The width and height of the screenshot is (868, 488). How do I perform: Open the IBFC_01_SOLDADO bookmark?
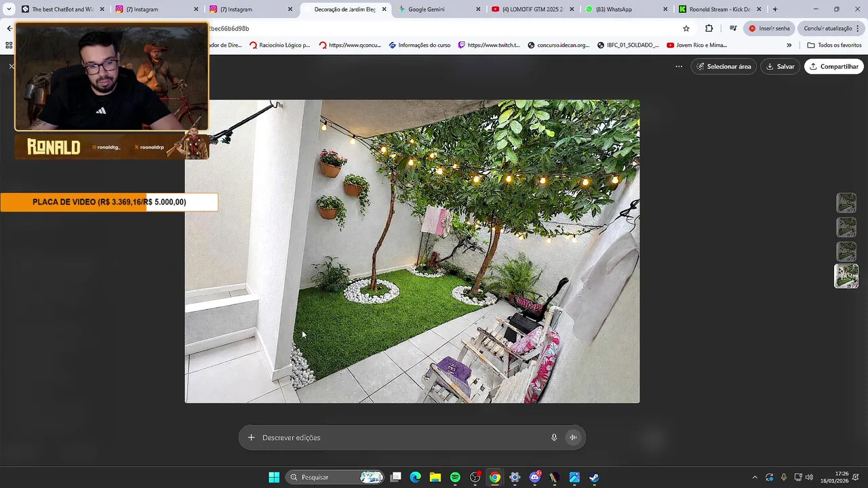click(628, 45)
